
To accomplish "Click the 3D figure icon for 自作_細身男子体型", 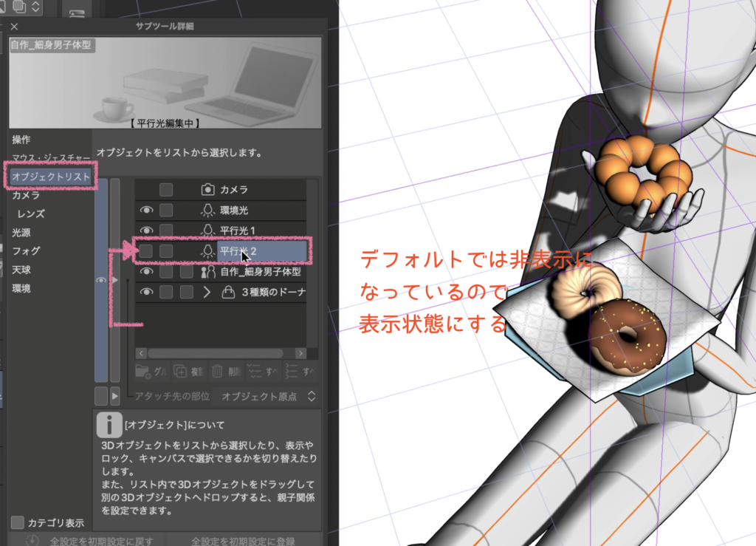I will coord(207,272).
